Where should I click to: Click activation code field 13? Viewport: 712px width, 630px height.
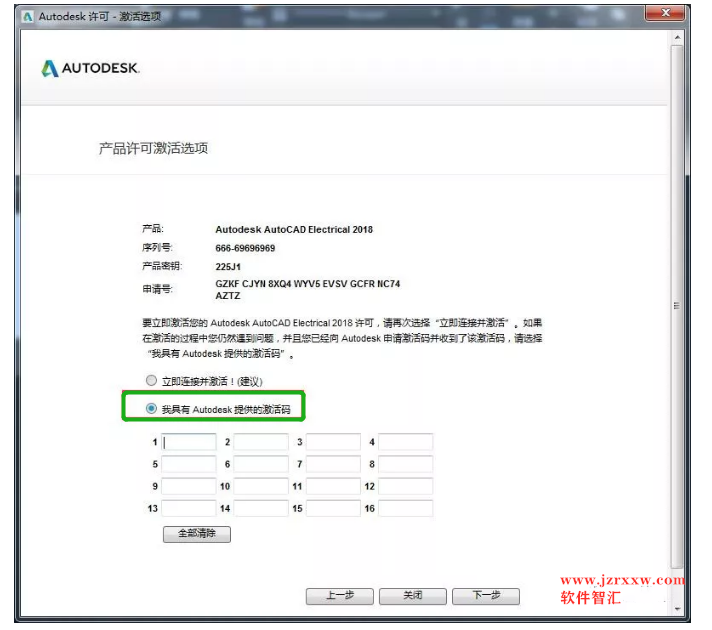pos(189,508)
